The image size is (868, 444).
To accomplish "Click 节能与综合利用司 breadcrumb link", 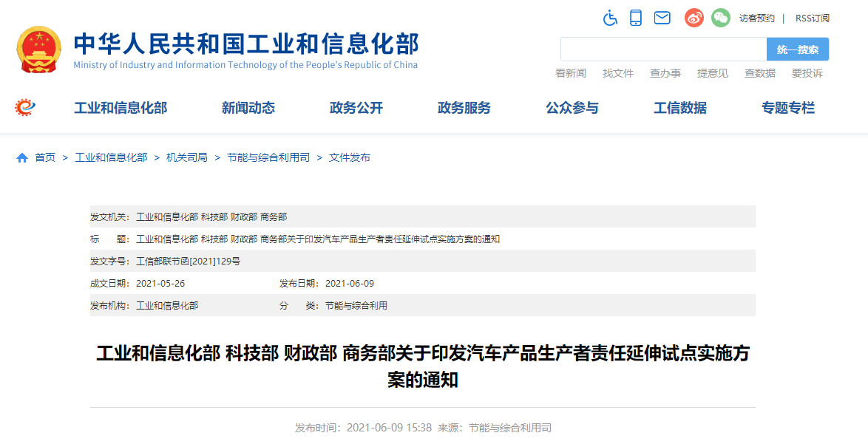I will (x=268, y=157).
